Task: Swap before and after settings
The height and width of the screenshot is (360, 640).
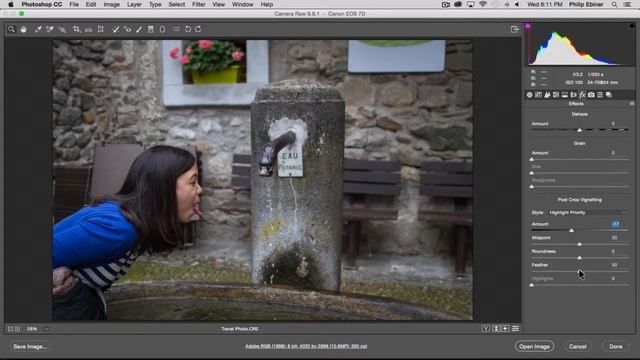Action: [x=496, y=329]
